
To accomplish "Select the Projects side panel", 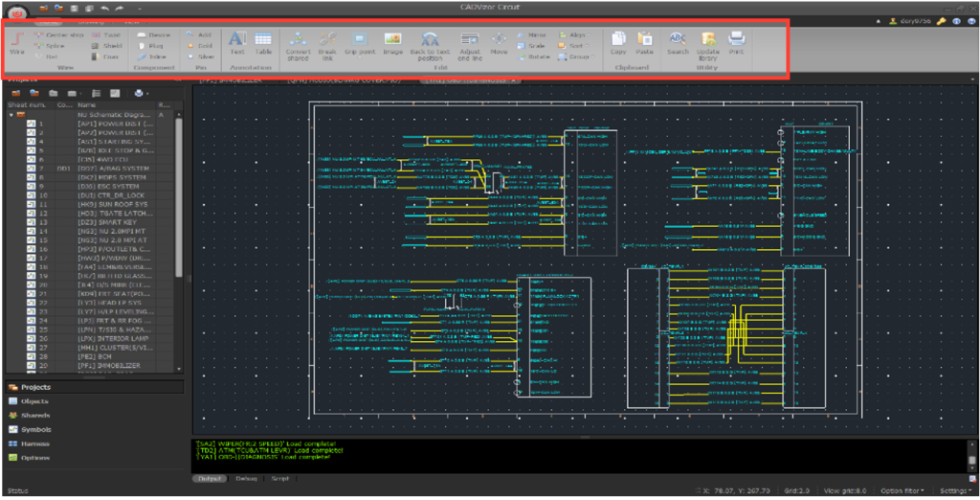I will [x=95, y=387].
